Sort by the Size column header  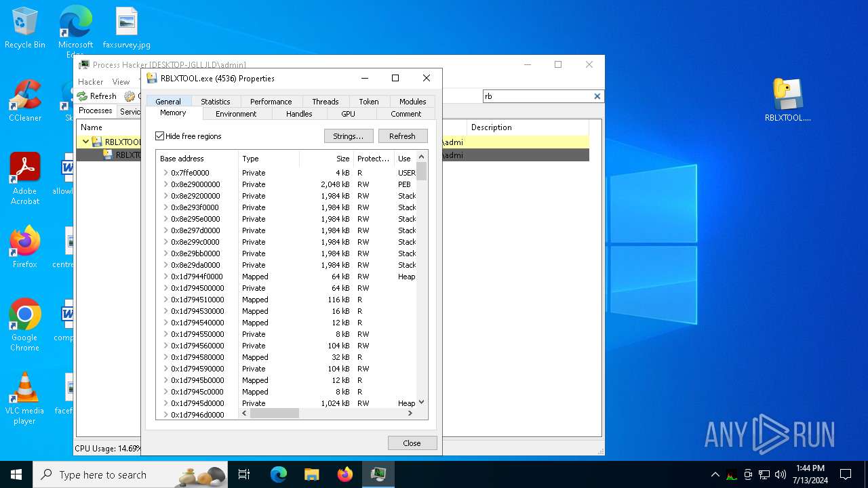(x=326, y=159)
